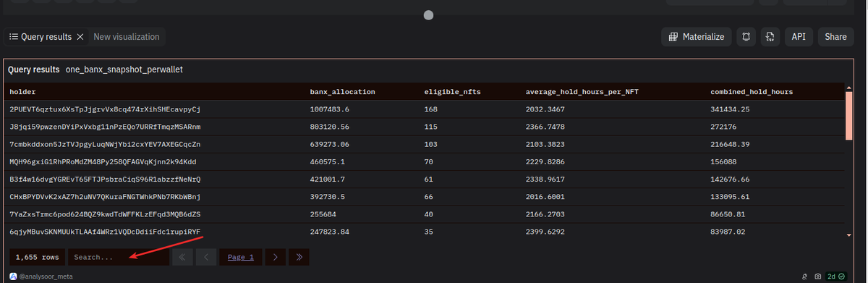
Task: Click the circular panel resize handle
Action: coord(428,14)
